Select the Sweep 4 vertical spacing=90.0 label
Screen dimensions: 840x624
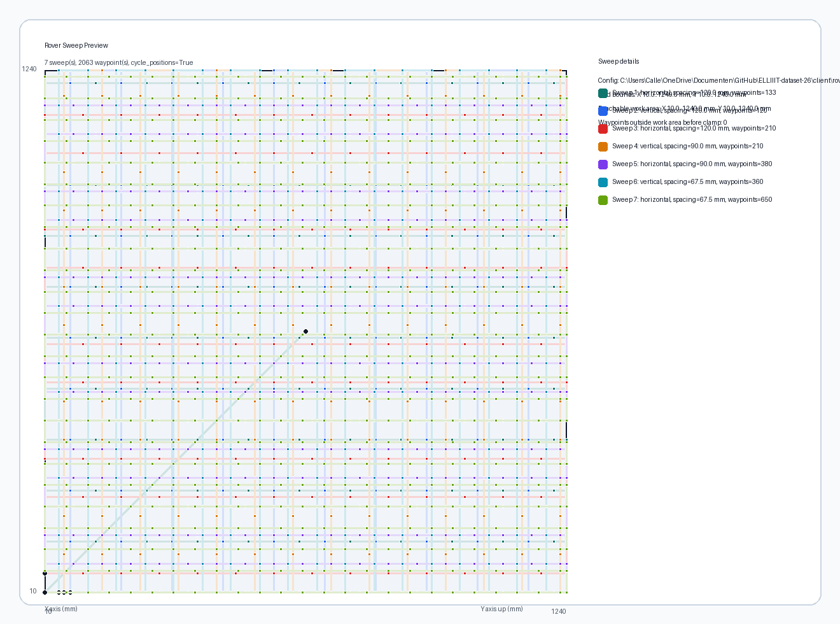[687, 146]
